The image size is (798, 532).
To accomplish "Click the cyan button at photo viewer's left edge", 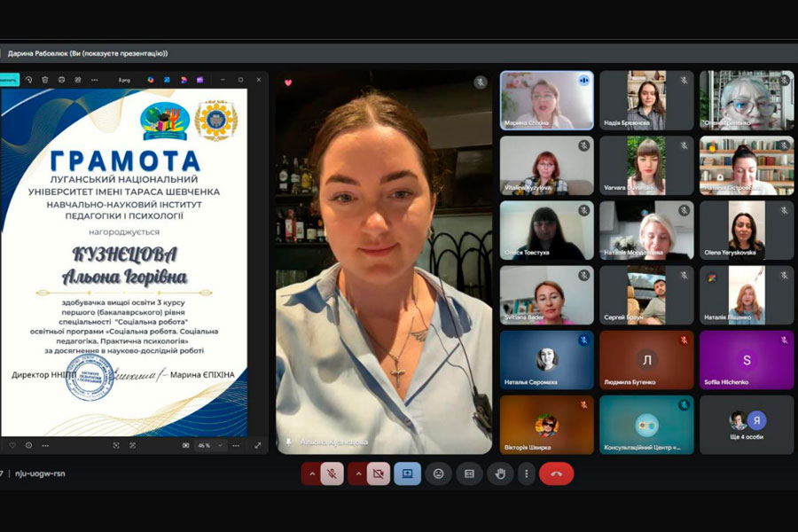I will pyautogui.click(x=9, y=80).
